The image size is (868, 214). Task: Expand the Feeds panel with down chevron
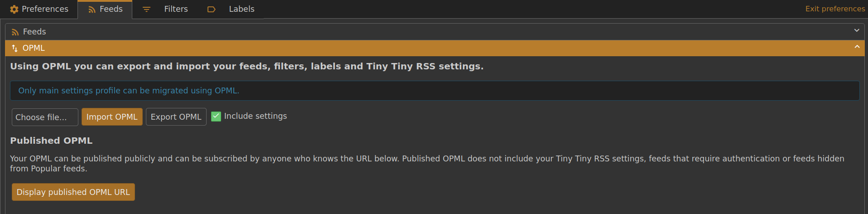coord(857,30)
